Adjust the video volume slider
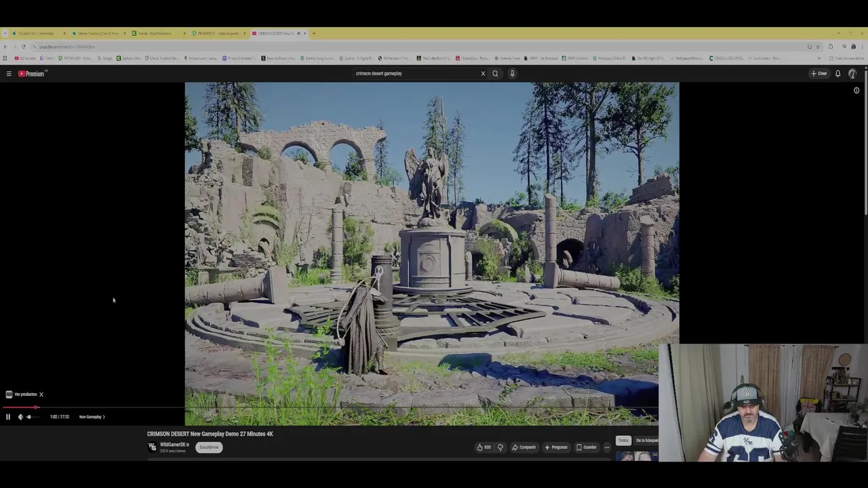 pos(31,417)
